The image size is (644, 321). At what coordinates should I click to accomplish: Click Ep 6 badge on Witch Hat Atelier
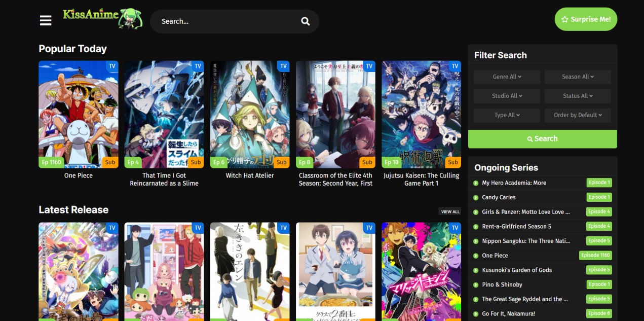[219, 162]
